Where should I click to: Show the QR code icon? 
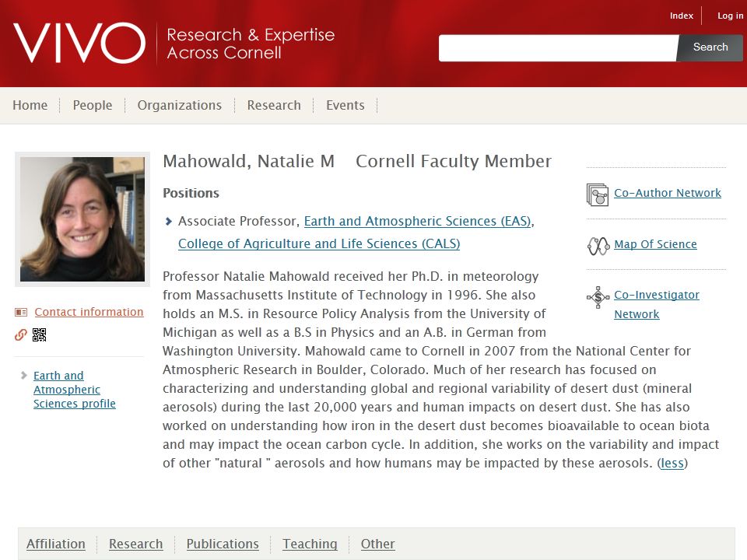click(x=39, y=334)
